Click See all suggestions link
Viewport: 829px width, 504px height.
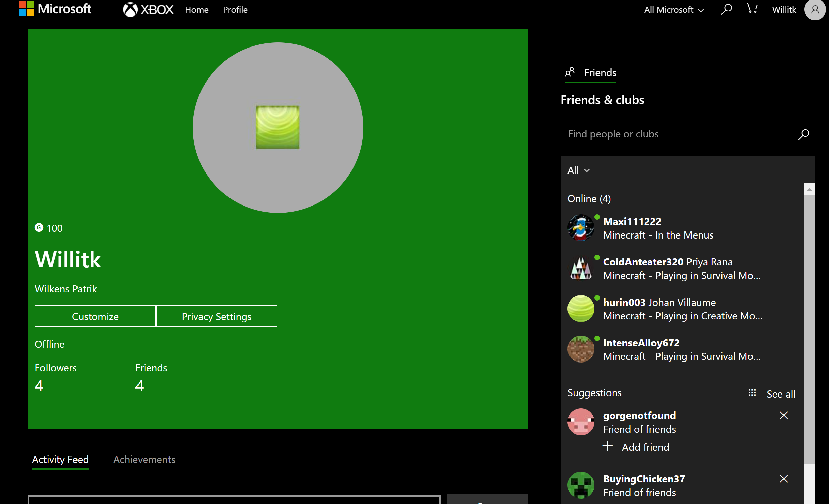pyautogui.click(x=780, y=394)
